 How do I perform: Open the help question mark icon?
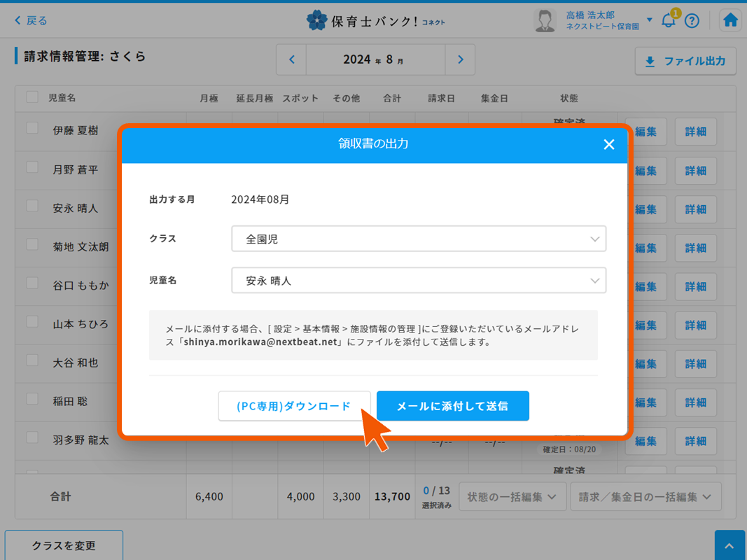click(692, 21)
